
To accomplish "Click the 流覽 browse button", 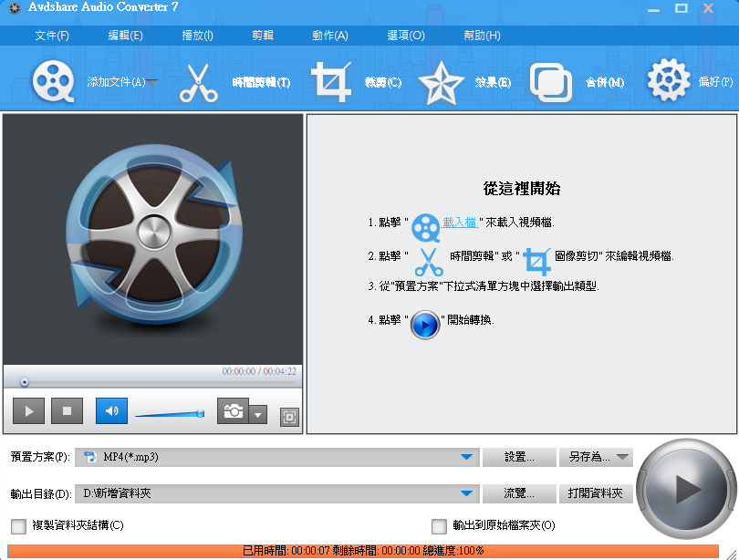I will (x=519, y=493).
